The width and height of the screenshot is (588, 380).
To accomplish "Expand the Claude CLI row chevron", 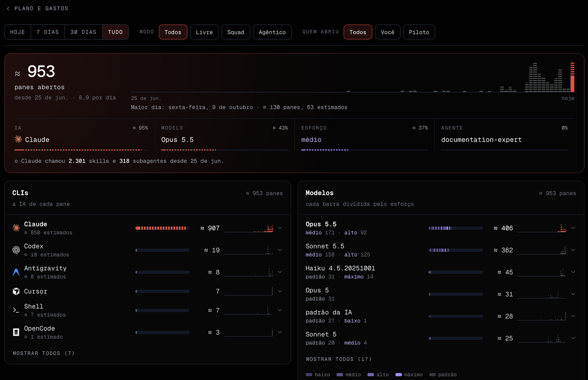I will click(x=280, y=228).
